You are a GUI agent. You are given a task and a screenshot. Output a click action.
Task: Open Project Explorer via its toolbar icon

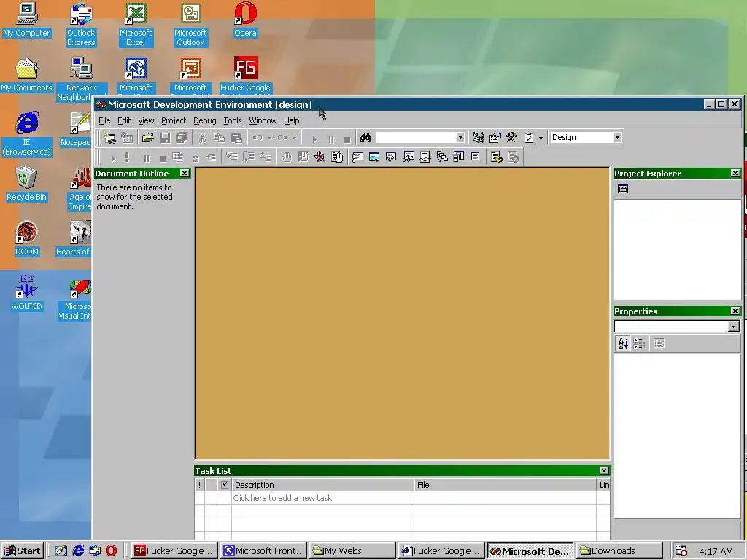[x=479, y=138]
